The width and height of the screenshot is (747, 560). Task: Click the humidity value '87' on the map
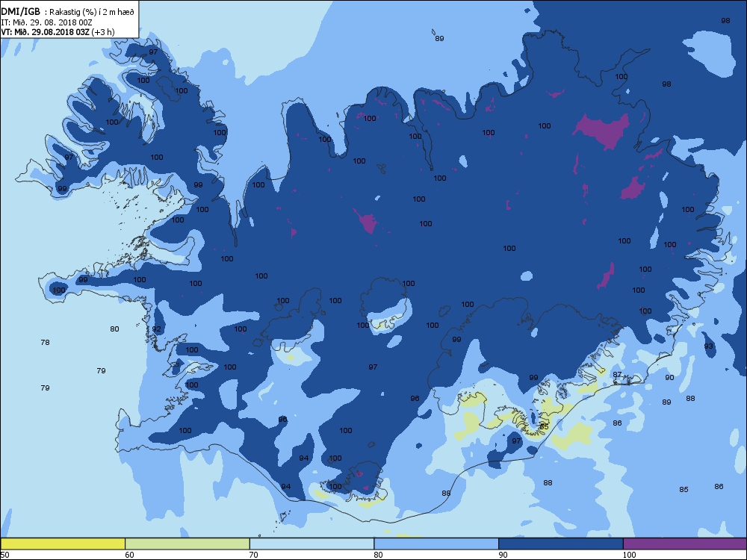(617, 375)
